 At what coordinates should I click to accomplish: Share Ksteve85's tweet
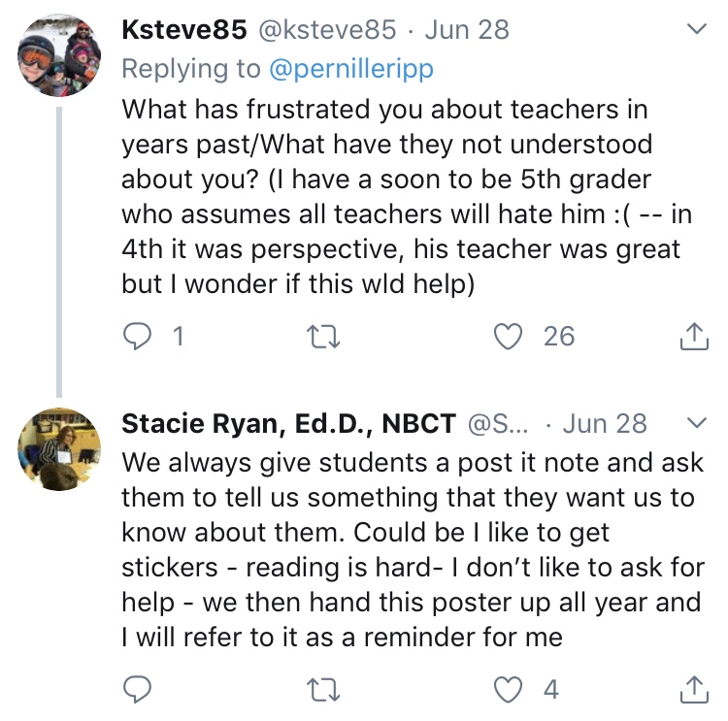(693, 337)
